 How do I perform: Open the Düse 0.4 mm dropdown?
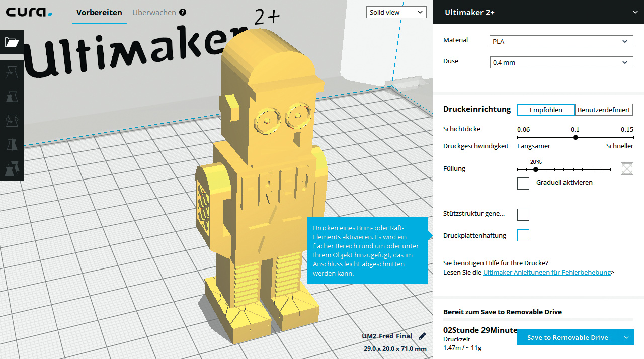pyautogui.click(x=561, y=62)
